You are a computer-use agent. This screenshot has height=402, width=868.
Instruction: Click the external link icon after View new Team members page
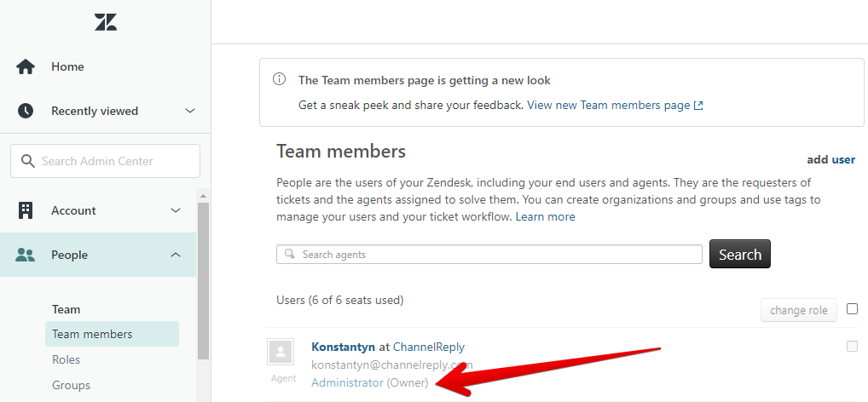click(x=698, y=105)
